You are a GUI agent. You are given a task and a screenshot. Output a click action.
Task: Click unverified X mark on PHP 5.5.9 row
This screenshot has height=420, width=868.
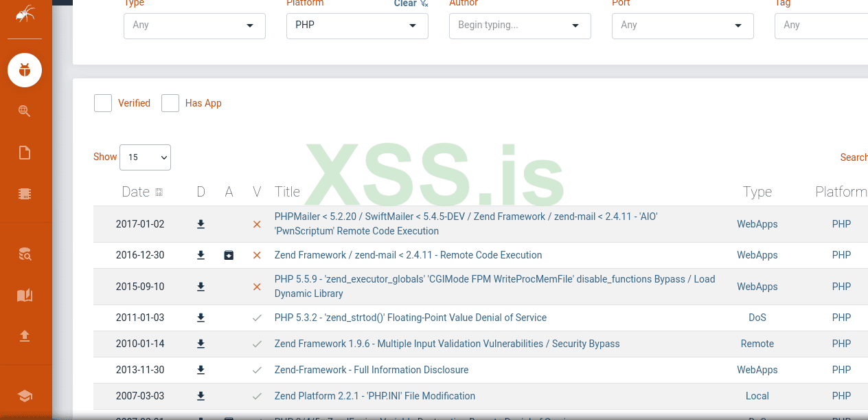tap(257, 287)
